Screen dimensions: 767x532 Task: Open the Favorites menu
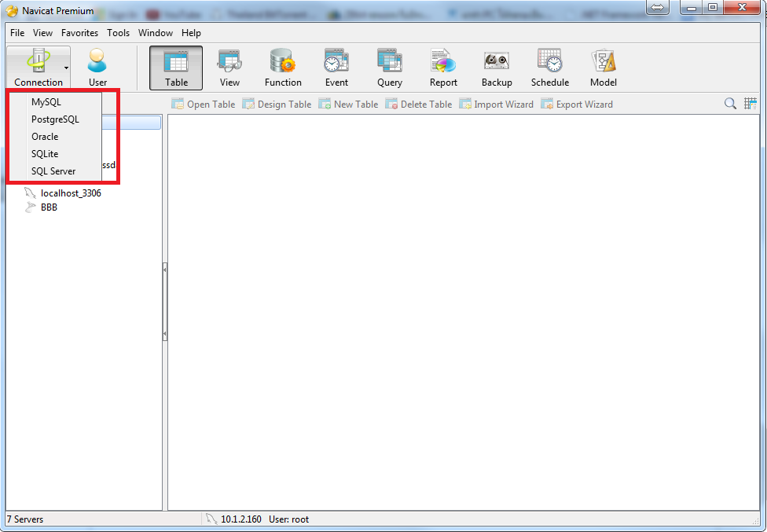click(x=79, y=33)
